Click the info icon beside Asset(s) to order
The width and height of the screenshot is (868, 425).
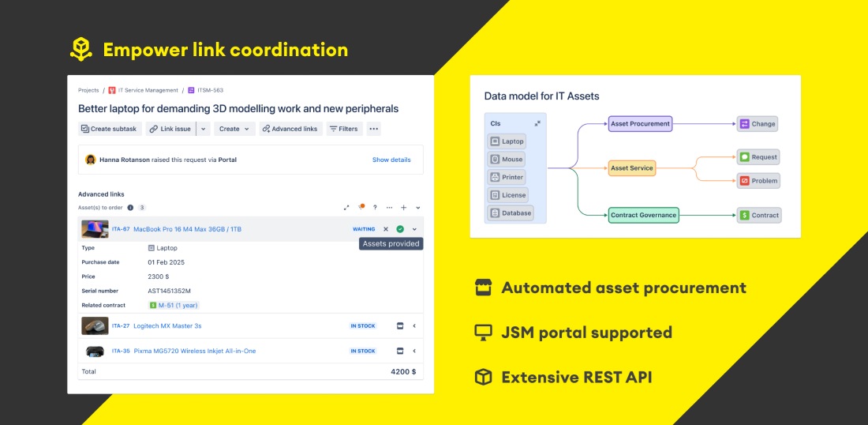click(130, 208)
